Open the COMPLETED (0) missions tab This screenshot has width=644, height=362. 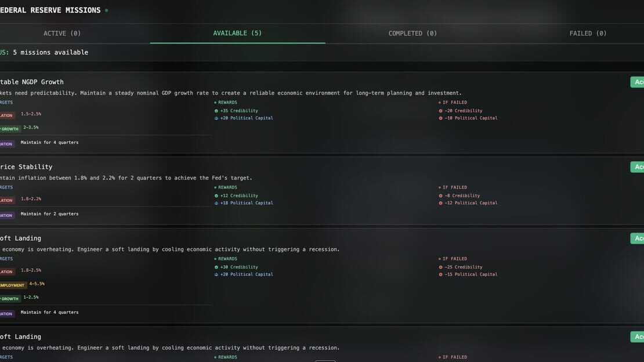(413, 33)
